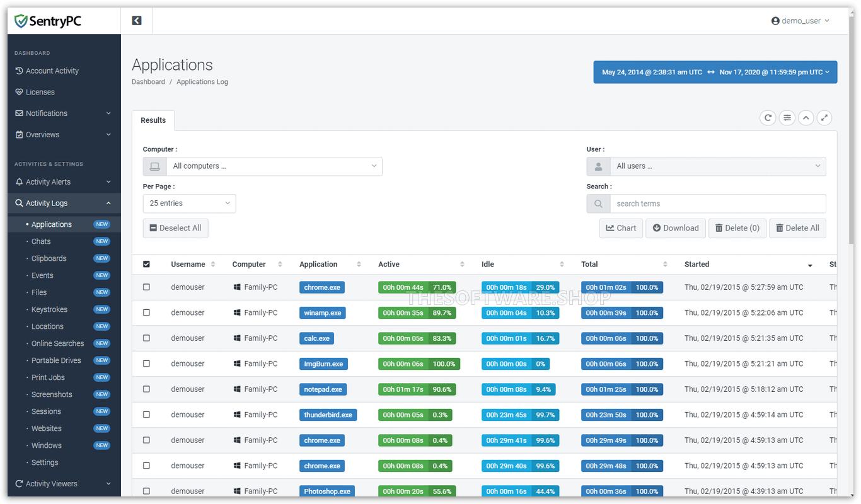Click the computer icon beside All computers
Image resolution: width=861 pixels, height=504 pixels.
point(154,166)
